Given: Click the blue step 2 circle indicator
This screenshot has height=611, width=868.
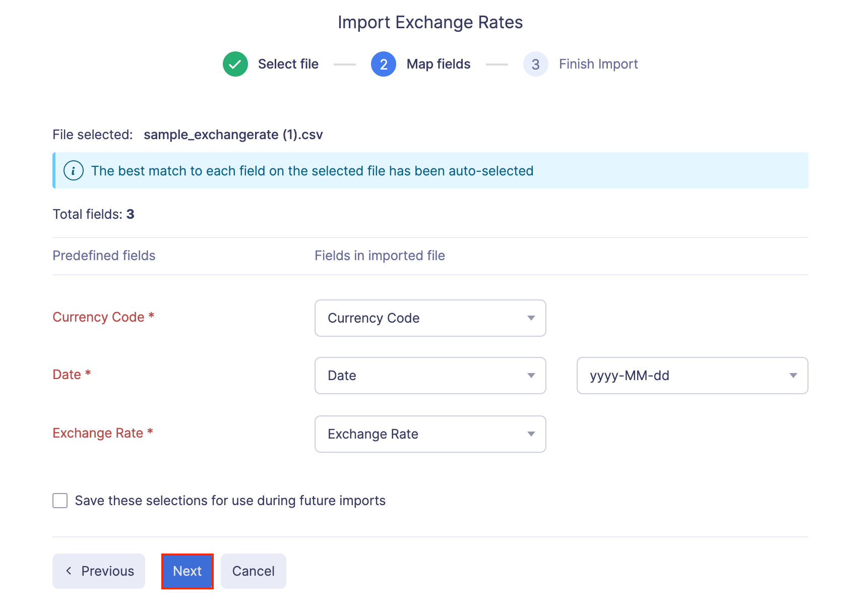Looking at the screenshot, I should pyautogui.click(x=383, y=64).
